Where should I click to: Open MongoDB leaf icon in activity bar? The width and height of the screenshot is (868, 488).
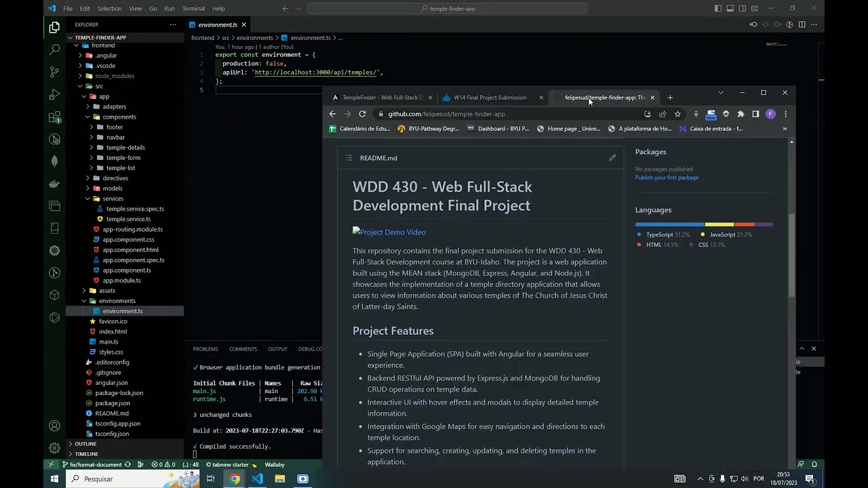pos(54,161)
